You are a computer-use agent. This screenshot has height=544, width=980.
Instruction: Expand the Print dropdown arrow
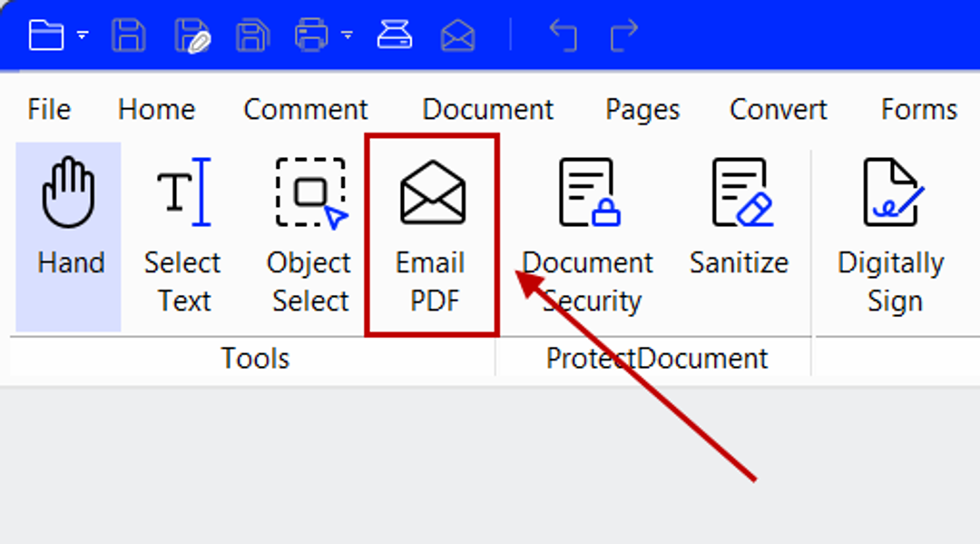[348, 35]
